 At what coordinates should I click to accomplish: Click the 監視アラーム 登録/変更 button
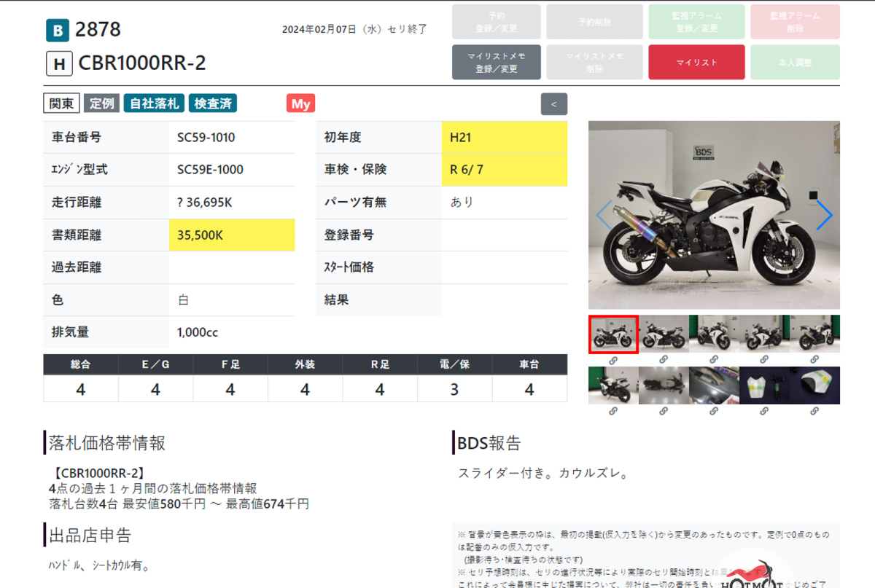click(x=696, y=22)
